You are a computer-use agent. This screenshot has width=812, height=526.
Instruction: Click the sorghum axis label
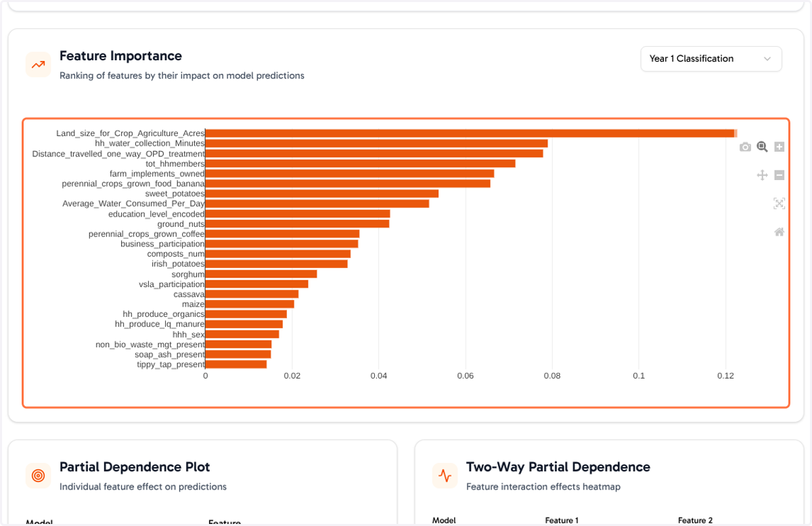click(x=188, y=274)
